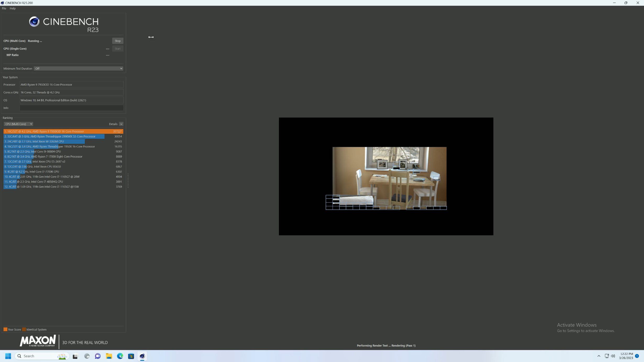Open the CPU (Multi Core) ranking dropdown
The width and height of the screenshot is (644, 362).
point(18,124)
